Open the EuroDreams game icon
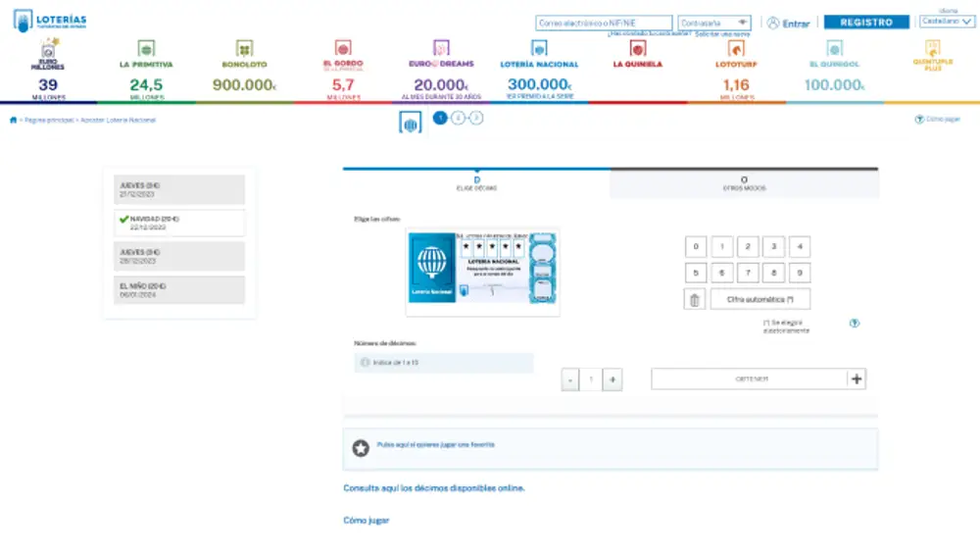 (x=441, y=48)
